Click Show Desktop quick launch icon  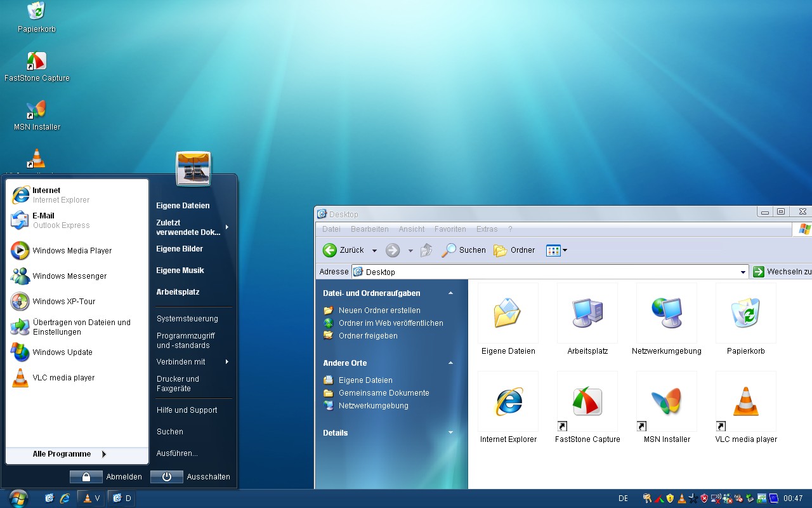pos(49,498)
